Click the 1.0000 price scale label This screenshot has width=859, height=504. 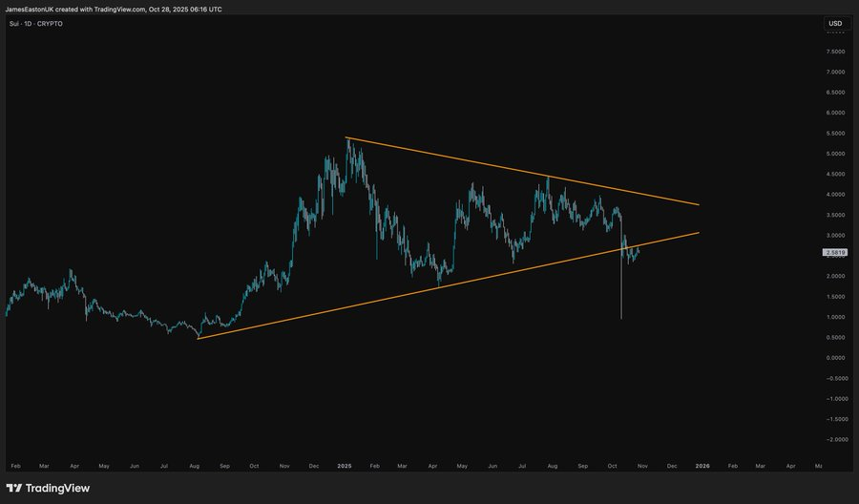point(835,317)
